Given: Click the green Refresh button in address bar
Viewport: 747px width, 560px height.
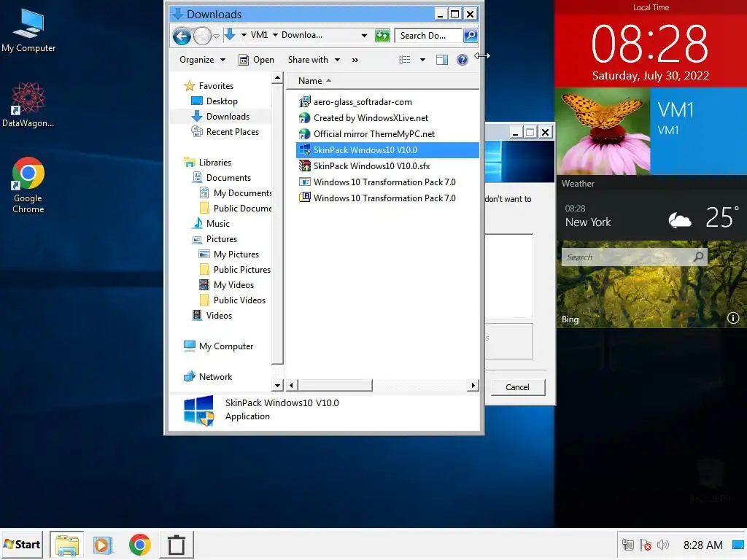Looking at the screenshot, I should 382,35.
